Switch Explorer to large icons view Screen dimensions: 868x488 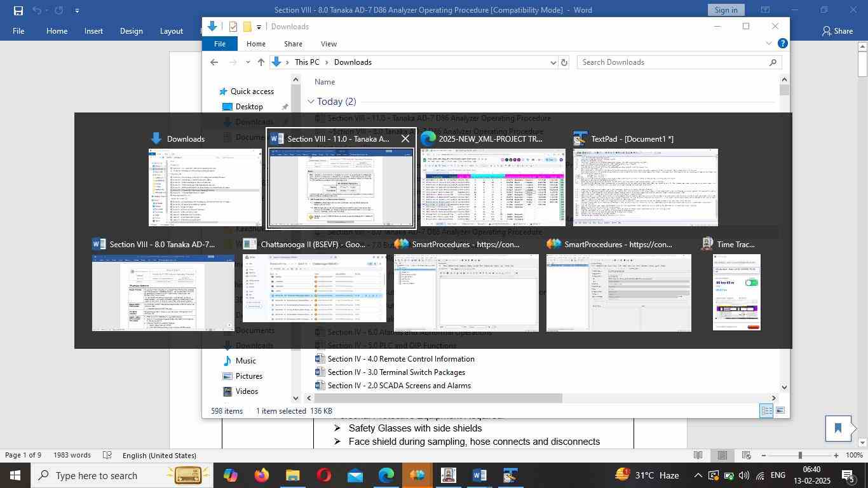780,411
